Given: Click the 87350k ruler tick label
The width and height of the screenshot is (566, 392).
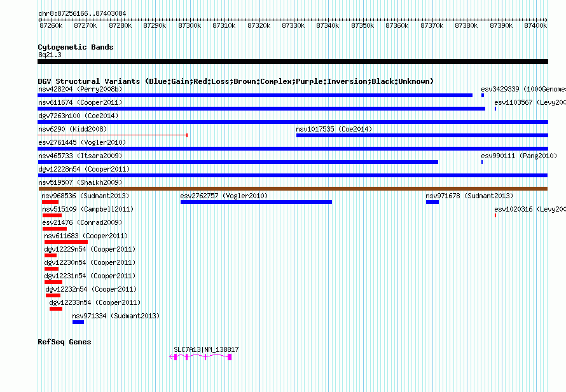Looking at the screenshot, I should coord(362,25).
